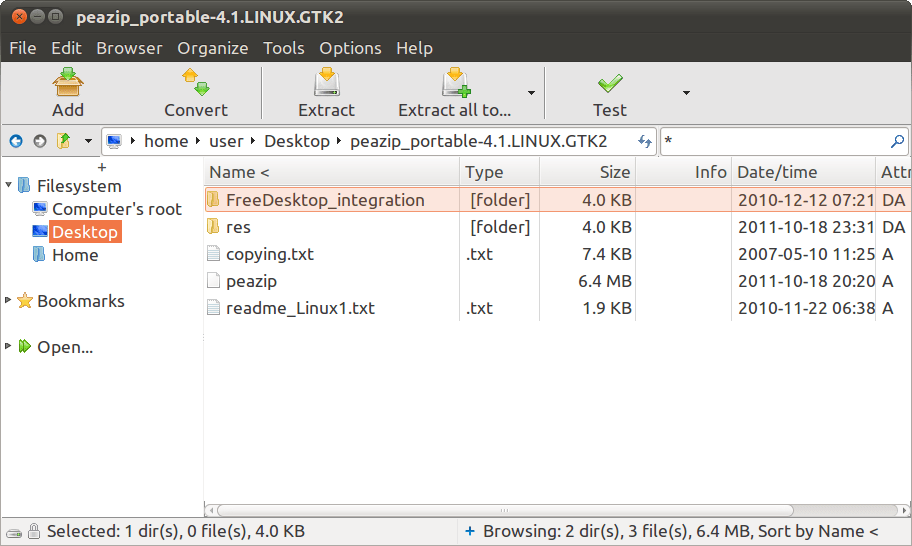Click the Bookmarks star icon

point(24,301)
